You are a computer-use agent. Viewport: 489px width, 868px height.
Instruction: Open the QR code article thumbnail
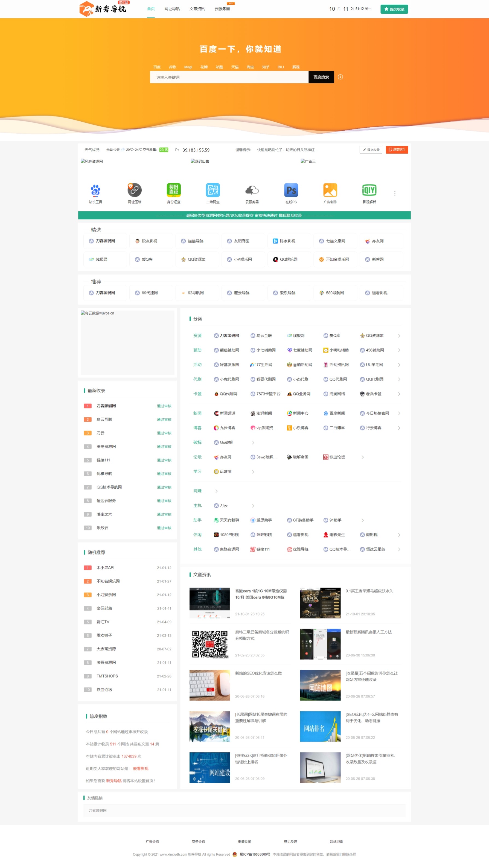pos(210,644)
